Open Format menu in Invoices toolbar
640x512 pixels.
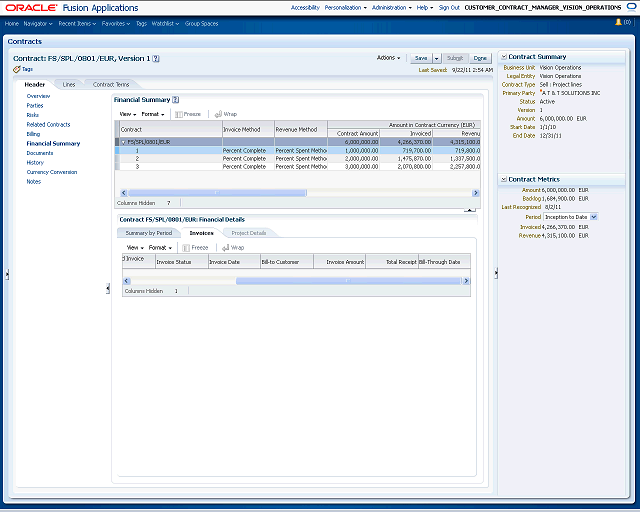(160, 248)
